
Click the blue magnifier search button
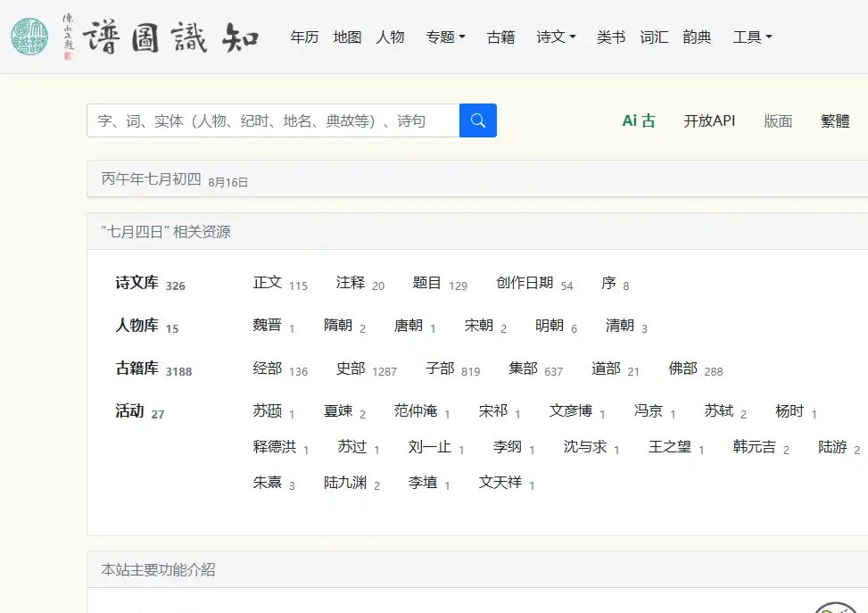[478, 120]
